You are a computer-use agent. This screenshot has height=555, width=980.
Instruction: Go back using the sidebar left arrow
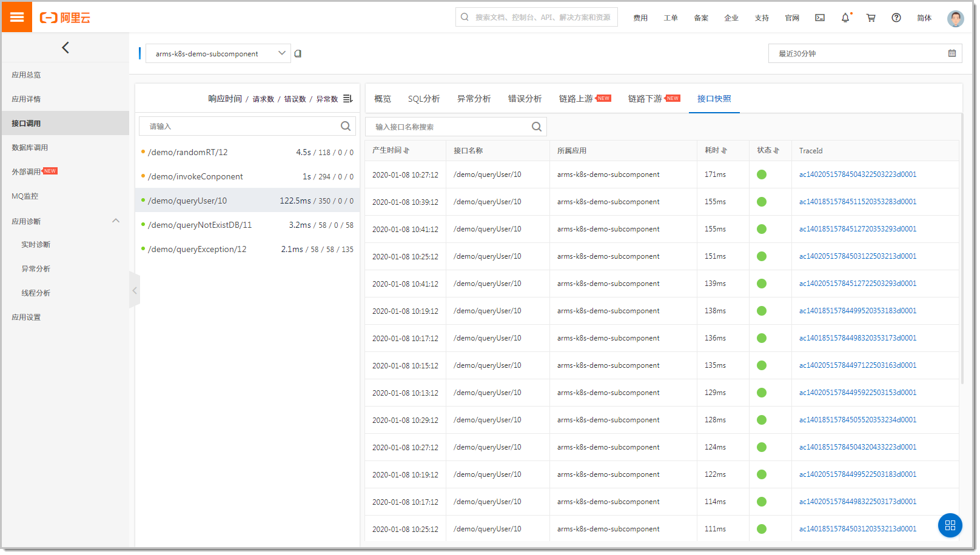(65, 47)
